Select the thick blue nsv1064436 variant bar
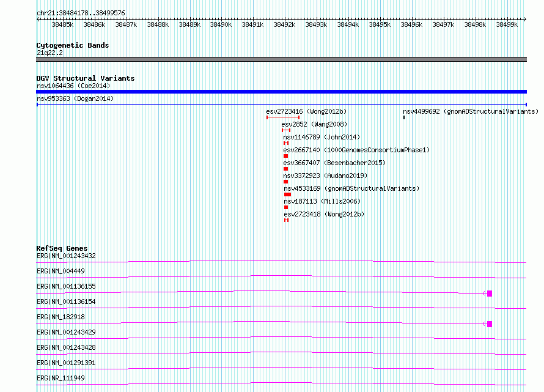 [281, 92]
